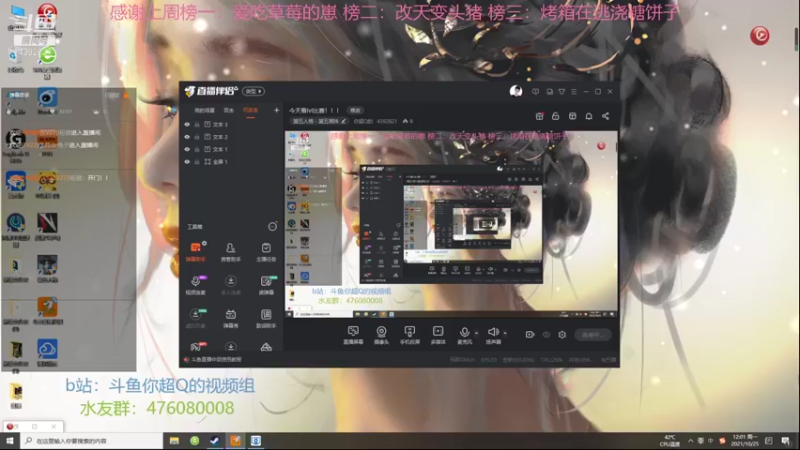Mute the 扬声器 speaker
Image resolution: width=800 pixels, height=450 pixels.
(x=493, y=335)
